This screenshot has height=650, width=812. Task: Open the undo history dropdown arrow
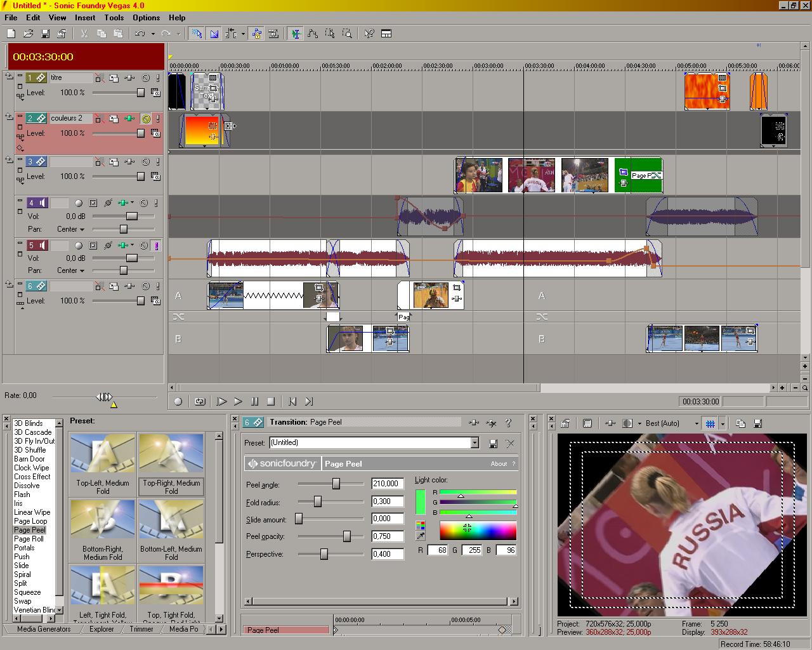tap(153, 34)
